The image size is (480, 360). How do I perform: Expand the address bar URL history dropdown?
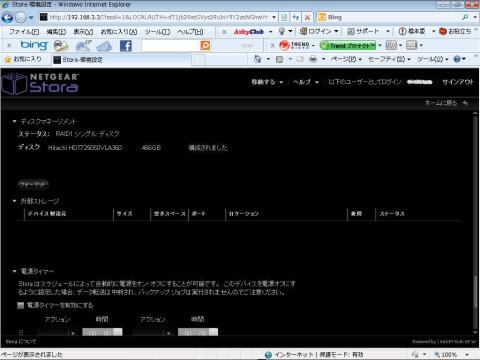(x=274, y=17)
